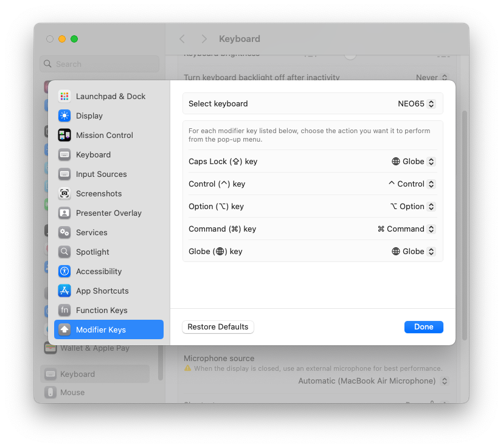Screen dimensions: 503x448
Task: Select Mission Control in shortcuts list
Action: (x=109, y=135)
